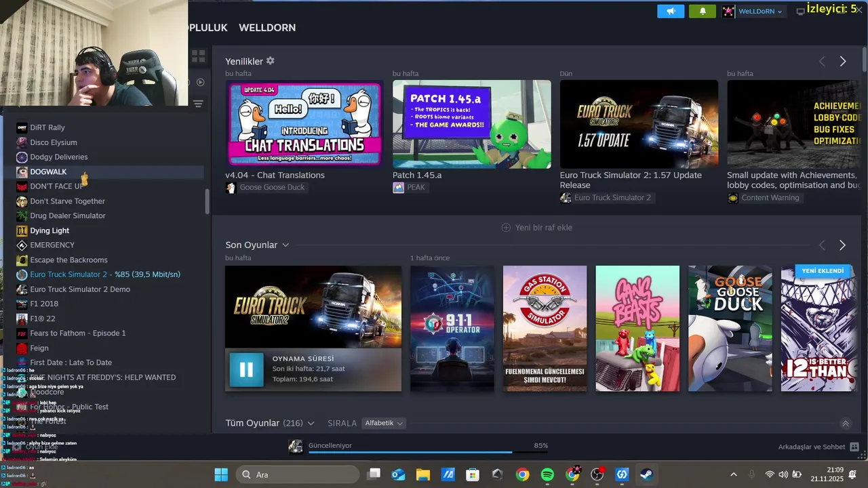The width and height of the screenshot is (868, 488).
Task: Open the Goose Goose Duck game cover
Action: (730, 328)
